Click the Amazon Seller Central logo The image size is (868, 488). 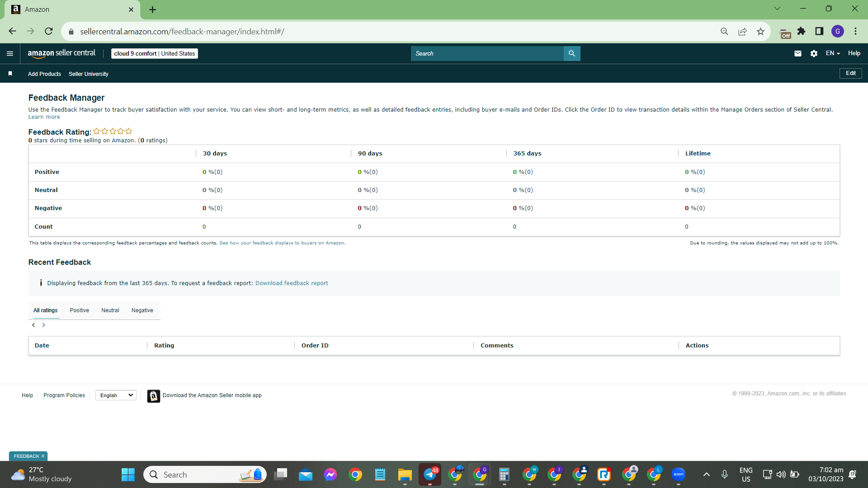coord(61,53)
